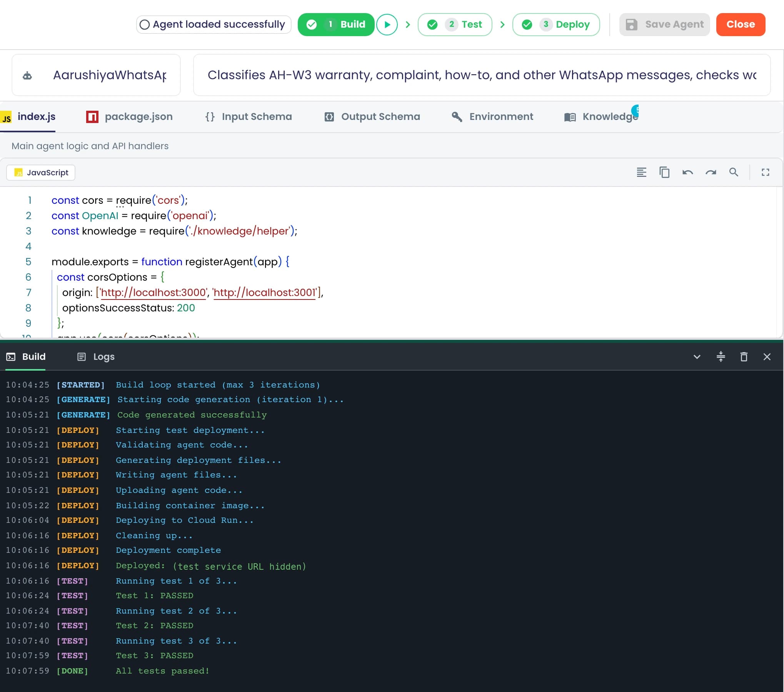
Task: Click the 'Test 2: PASSED' log entry
Action: tap(155, 625)
